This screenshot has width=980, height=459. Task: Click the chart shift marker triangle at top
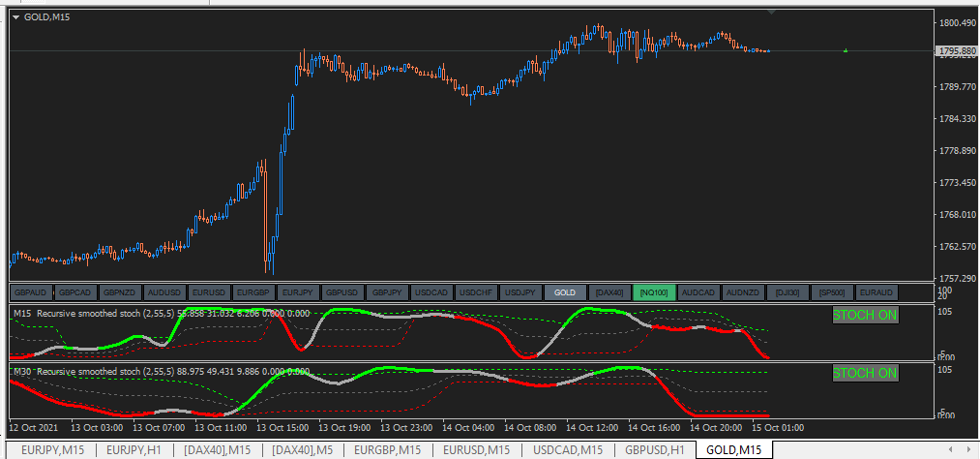[772, 12]
